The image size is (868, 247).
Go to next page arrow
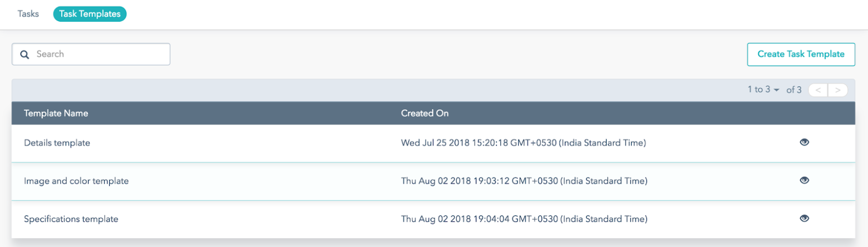[838, 90]
